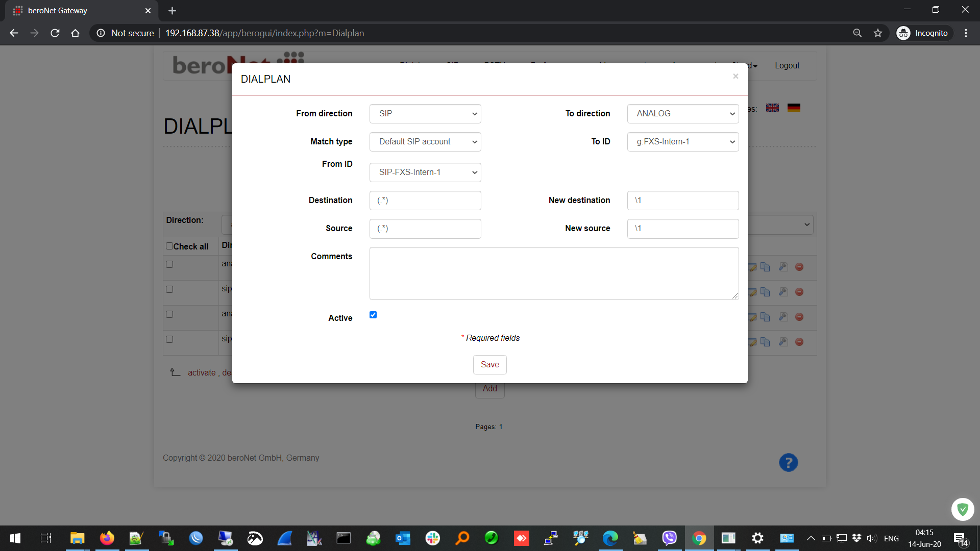Bookmark this page with the star icon
This screenshot has height=551, width=980.
[878, 33]
